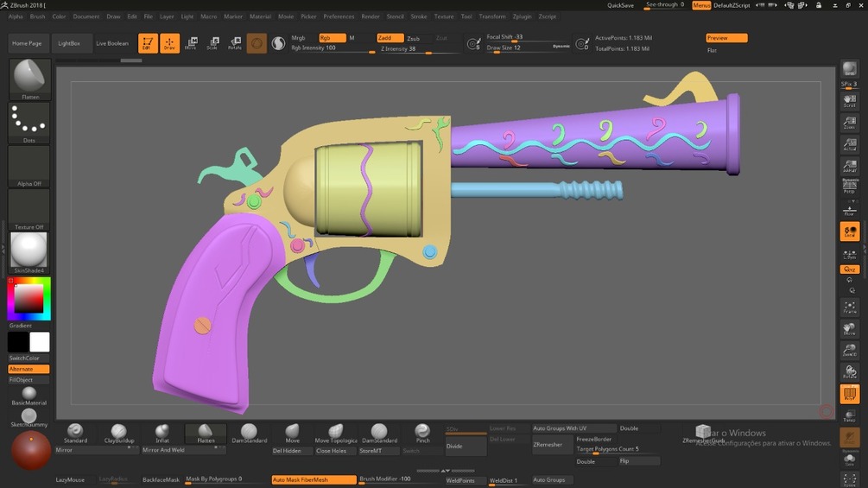The height and width of the screenshot is (488, 868).
Task: Toggle Zadd mode
Action: pos(390,38)
